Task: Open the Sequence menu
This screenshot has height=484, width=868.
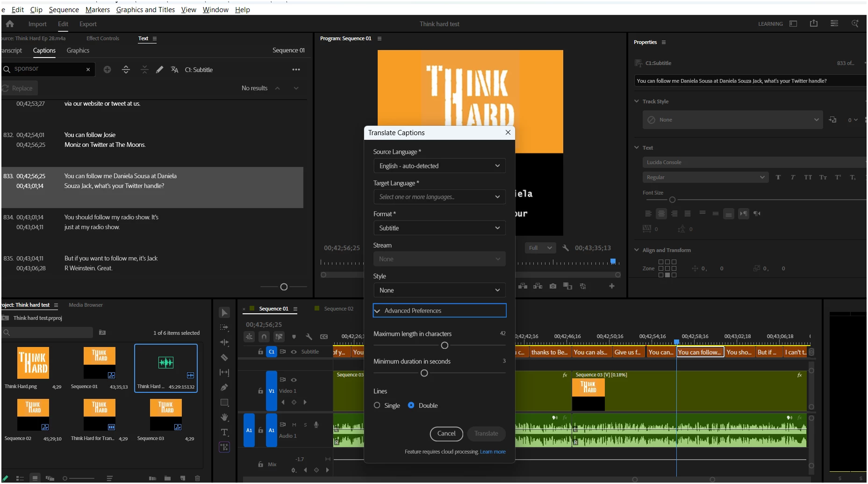Action: 64,9
